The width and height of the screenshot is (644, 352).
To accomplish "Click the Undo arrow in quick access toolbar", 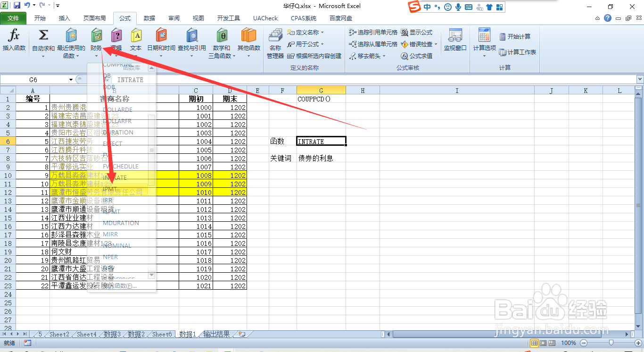I will [27, 6].
